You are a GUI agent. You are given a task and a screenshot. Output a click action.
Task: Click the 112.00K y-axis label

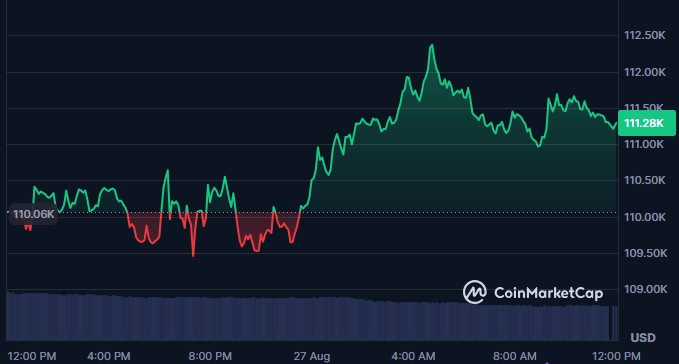pos(644,72)
